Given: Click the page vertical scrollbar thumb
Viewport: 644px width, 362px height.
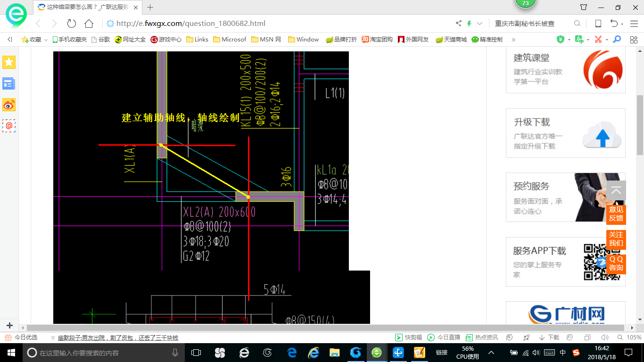Looking at the screenshot, I should click(x=640, y=124).
